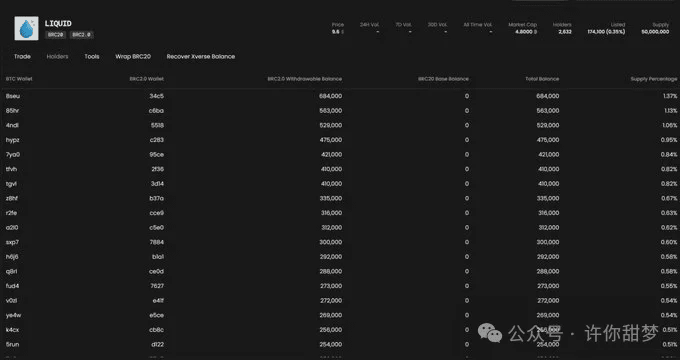Click the BRC20 tag badge
The image size is (680, 360).
(56, 35)
